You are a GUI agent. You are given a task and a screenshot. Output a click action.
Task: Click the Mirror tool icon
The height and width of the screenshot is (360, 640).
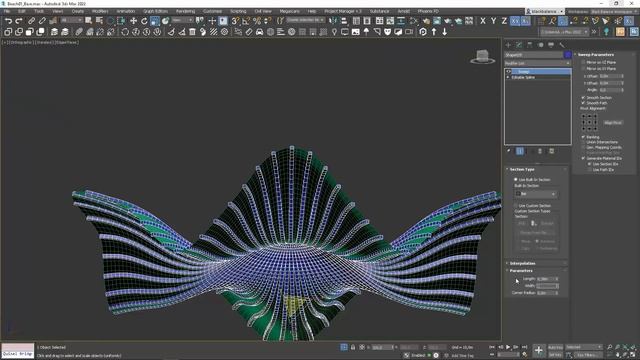[x=333, y=21]
